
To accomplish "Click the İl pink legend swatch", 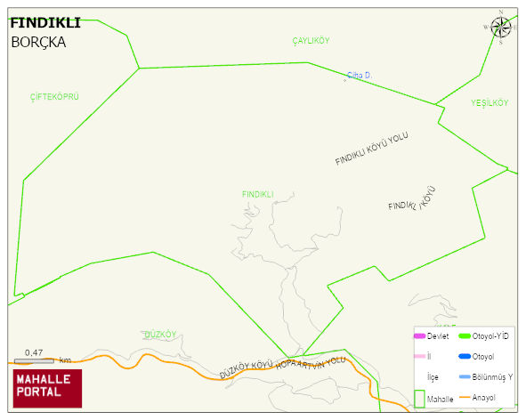I will click(x=420, y=356).
